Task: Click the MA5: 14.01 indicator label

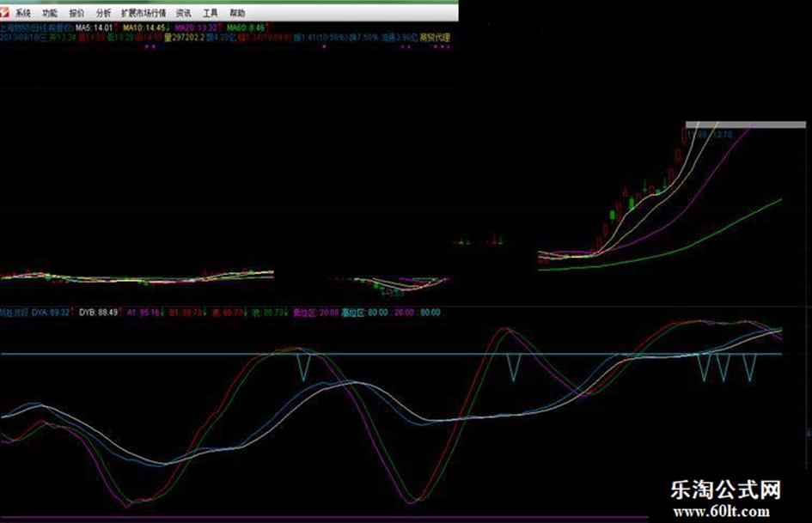Action: [x=95, y=27]
